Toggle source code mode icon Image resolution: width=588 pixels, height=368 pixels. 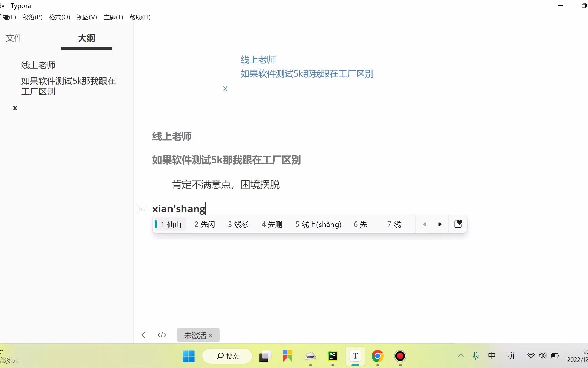click(x=162, y=335)
